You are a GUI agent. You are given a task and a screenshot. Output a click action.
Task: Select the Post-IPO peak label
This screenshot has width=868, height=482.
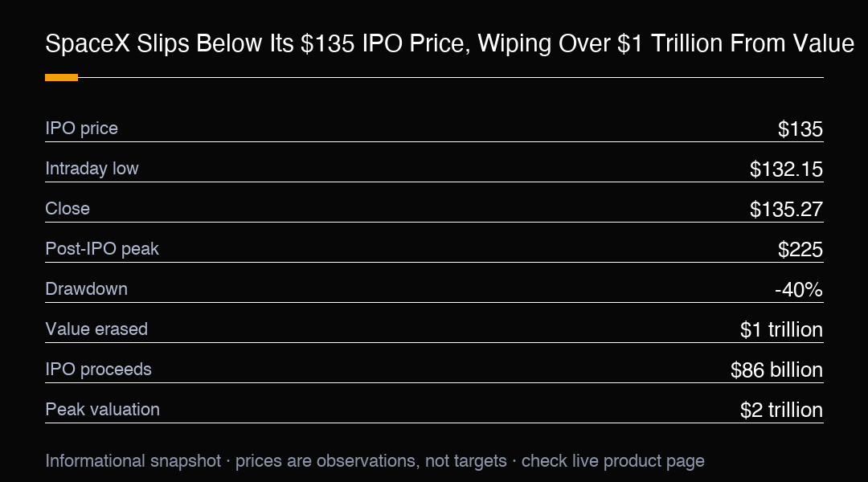click(x=102, y=249)
